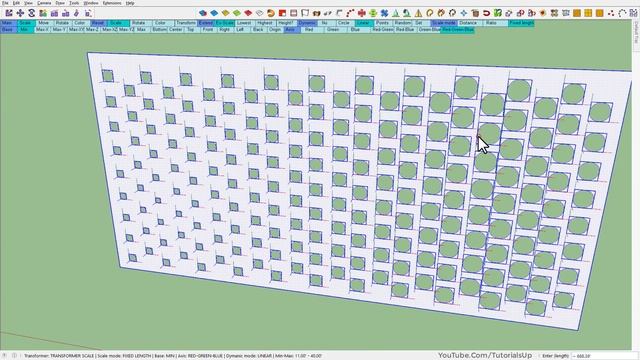Click the red scattered dots icon
Screen dimensions: 640x360
click(x=611, y=13)
